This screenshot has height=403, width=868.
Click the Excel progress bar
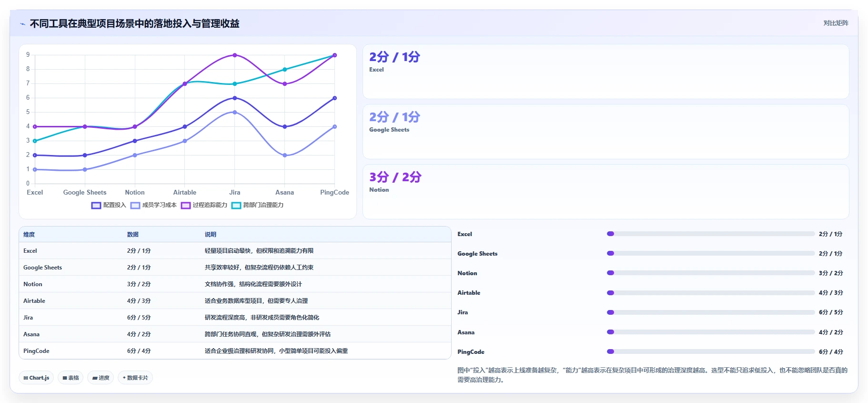point(711,234)
